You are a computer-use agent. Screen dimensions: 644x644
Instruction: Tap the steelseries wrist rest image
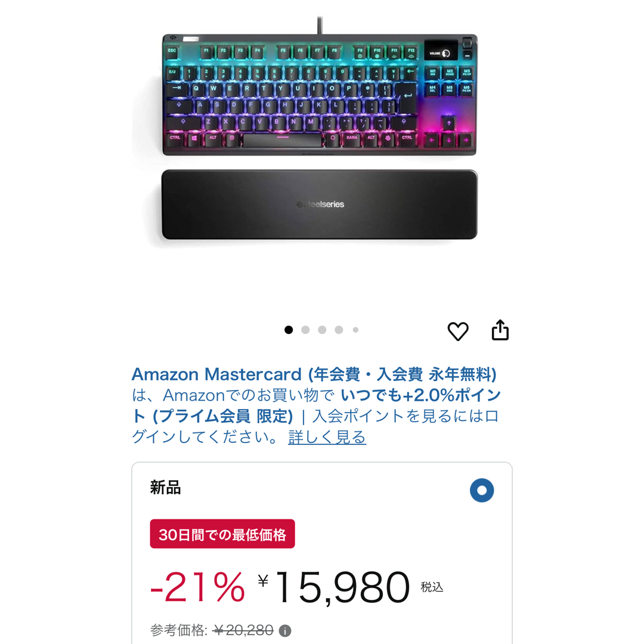[x=320, y=204]
